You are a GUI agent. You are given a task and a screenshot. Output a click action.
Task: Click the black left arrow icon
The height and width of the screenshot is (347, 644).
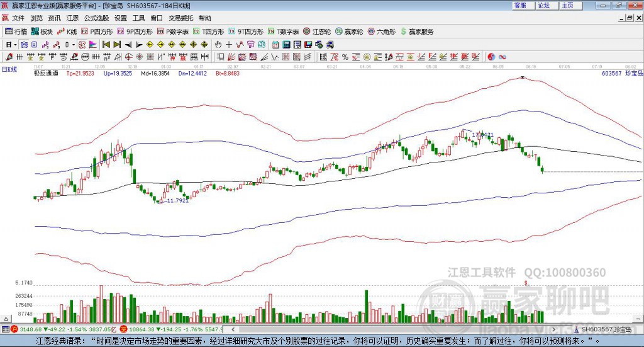point(128,45)
